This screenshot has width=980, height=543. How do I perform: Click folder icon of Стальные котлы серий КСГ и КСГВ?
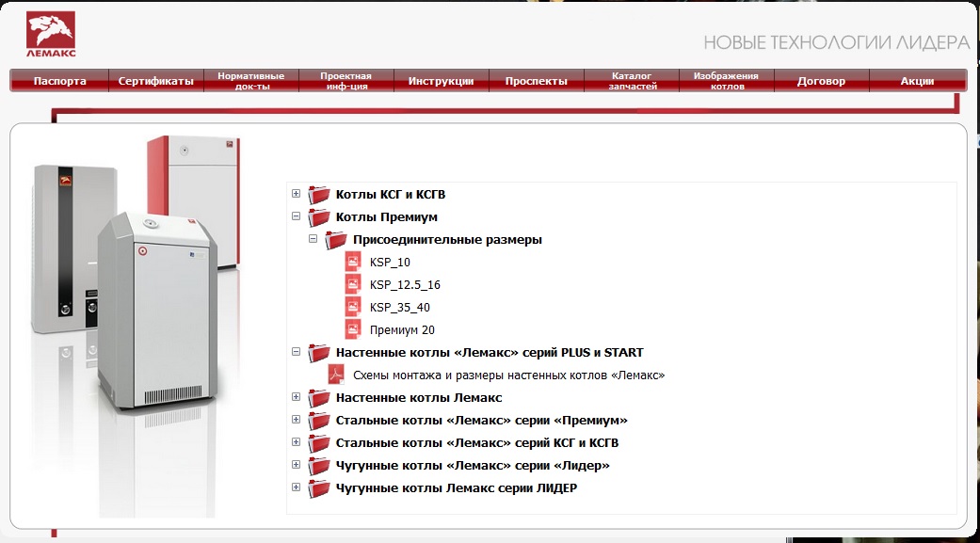point(319,442)
